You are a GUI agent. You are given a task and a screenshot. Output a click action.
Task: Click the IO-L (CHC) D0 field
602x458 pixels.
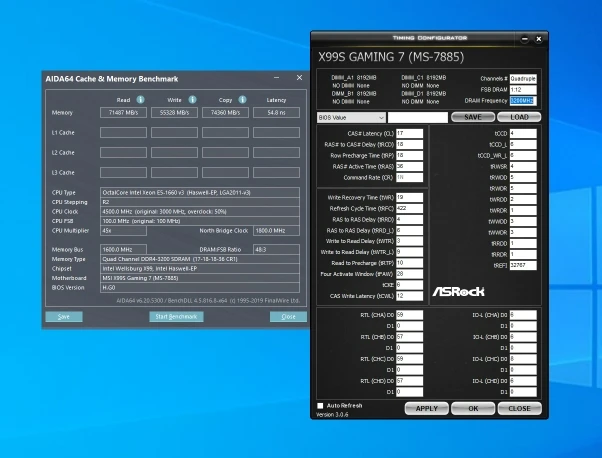tap(523, 359)
